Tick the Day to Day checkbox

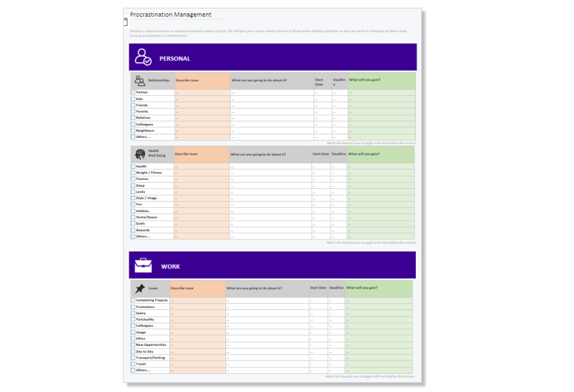(133, 351)
